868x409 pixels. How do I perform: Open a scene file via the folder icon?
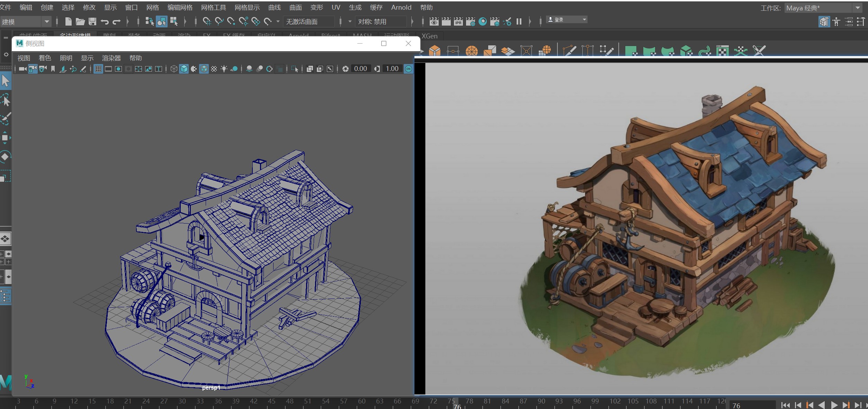click(x=80, y=21)
